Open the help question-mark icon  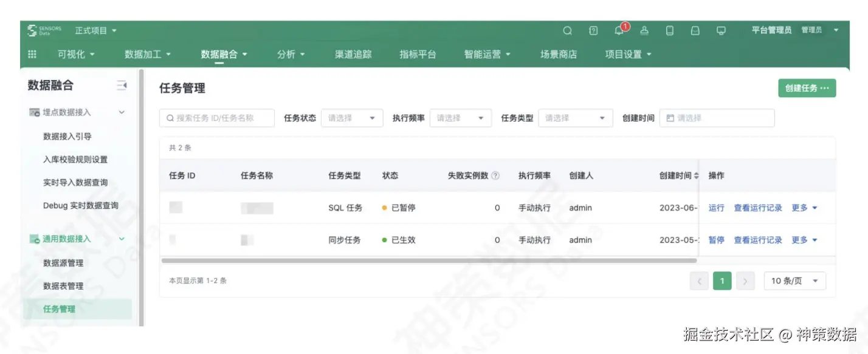(x=593, y=30)
